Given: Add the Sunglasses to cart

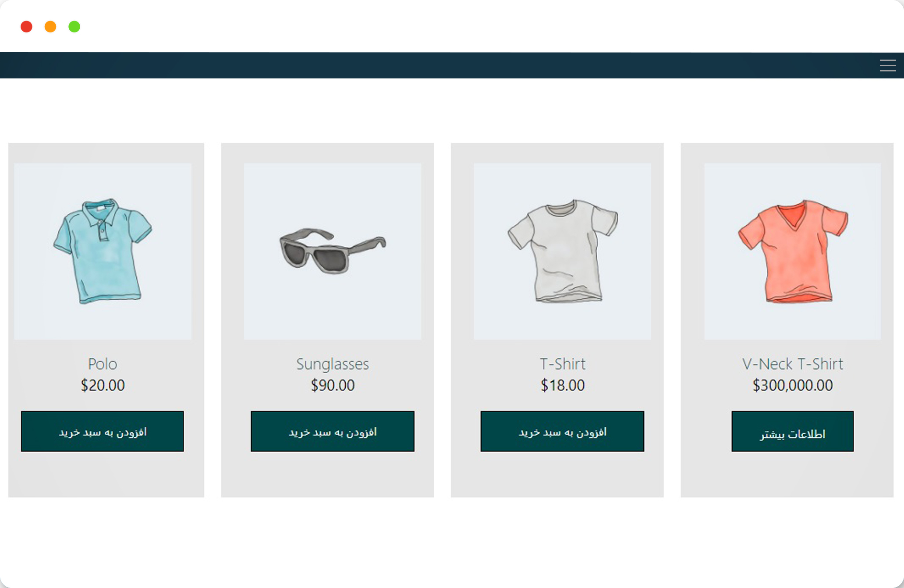Looking at the screenshot, I should (x=333, y=431).
